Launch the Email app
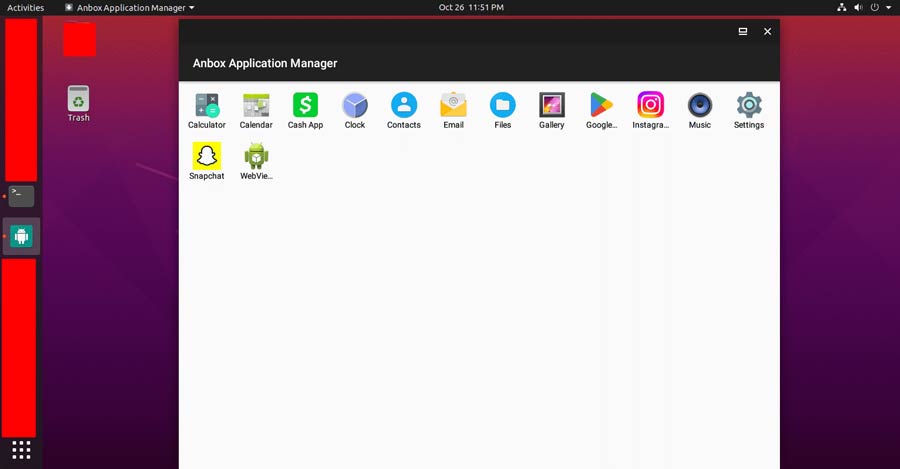The width and height of the screenshot is (900, 469). [453, 110]
